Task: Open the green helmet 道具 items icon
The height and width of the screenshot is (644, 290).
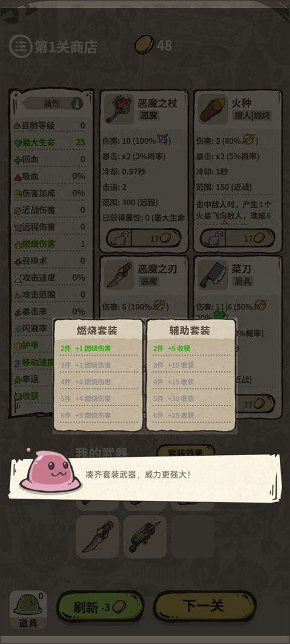Action: 28,605
